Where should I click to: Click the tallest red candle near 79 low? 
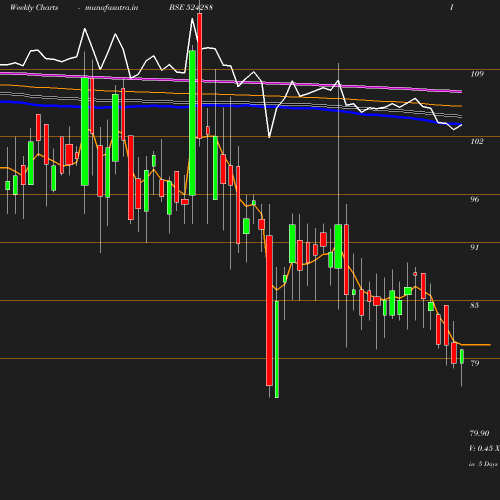[269, 310]
